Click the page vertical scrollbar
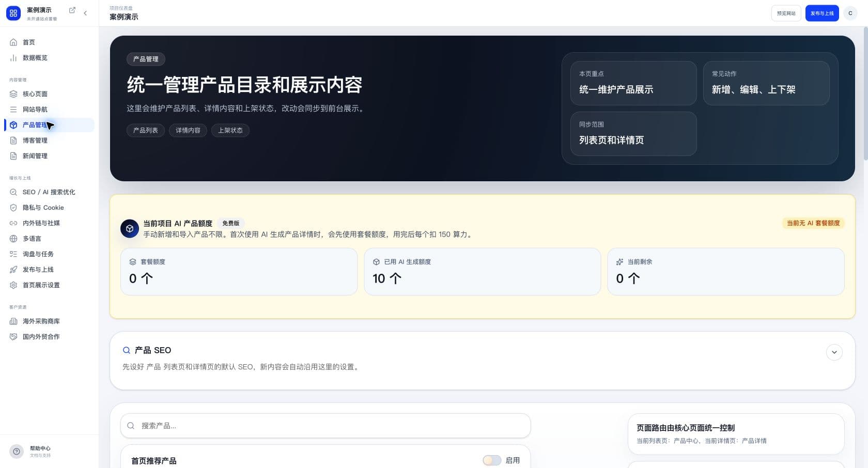This screenshot has height=468, width=868. [x=865, y=93]
